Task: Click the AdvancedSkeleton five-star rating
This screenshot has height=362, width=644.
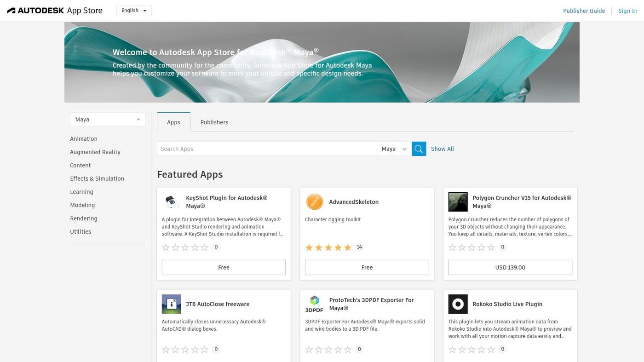Action: click(x=328, y=247)
